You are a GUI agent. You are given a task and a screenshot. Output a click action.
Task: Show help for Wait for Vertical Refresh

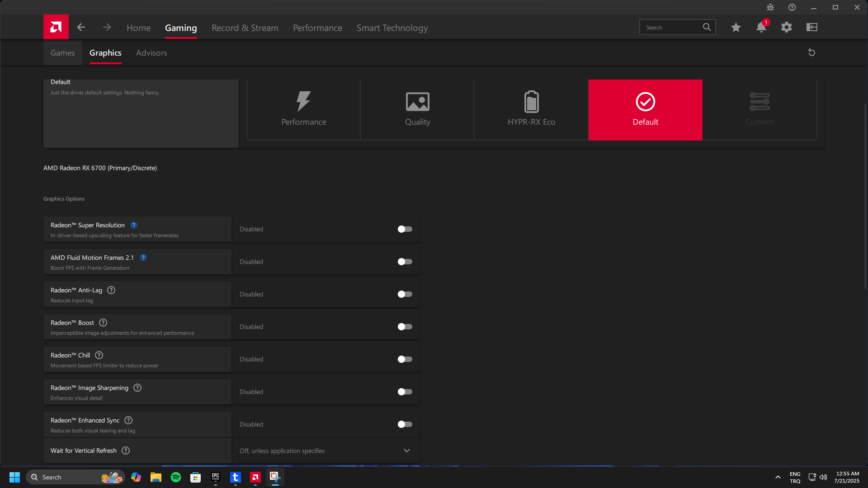tap(126, 450)
